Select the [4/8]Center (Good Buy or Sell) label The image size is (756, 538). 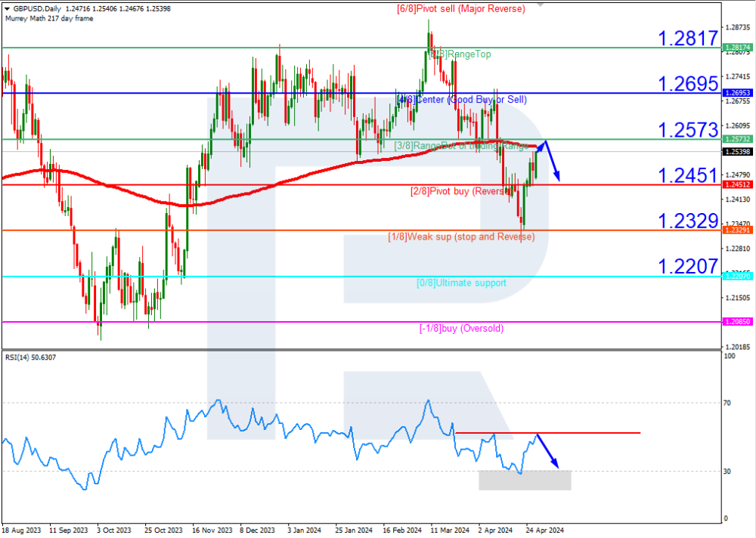click(461, 100)
